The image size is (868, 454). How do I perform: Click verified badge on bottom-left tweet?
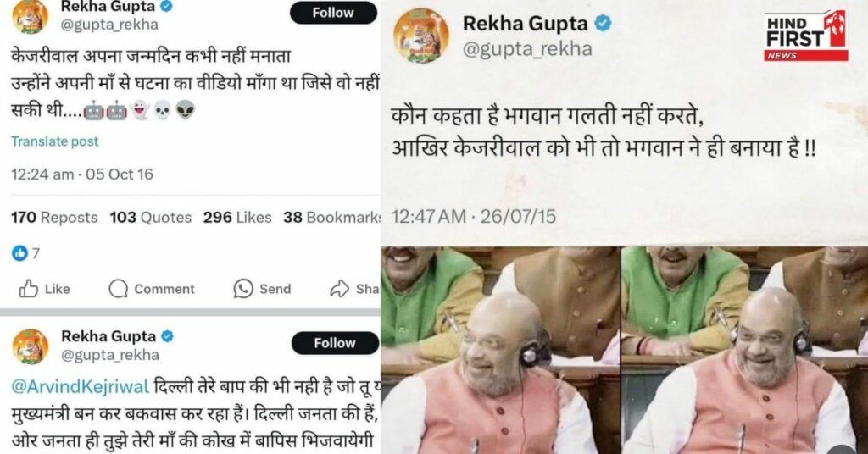pos(167,336)
